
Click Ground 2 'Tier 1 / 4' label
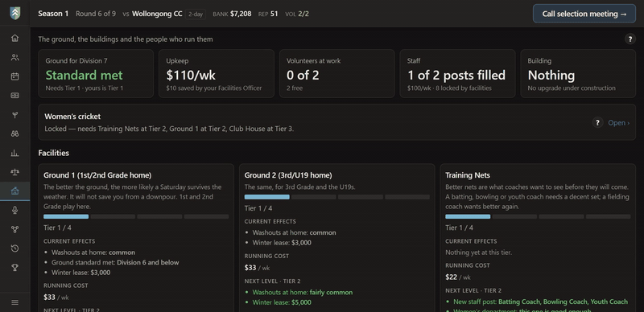tap(258, 208)
